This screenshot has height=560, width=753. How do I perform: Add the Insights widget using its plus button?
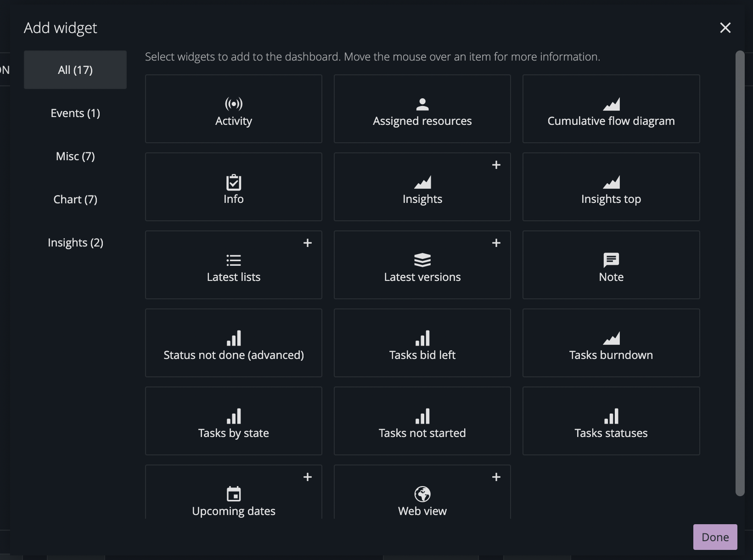496,165
